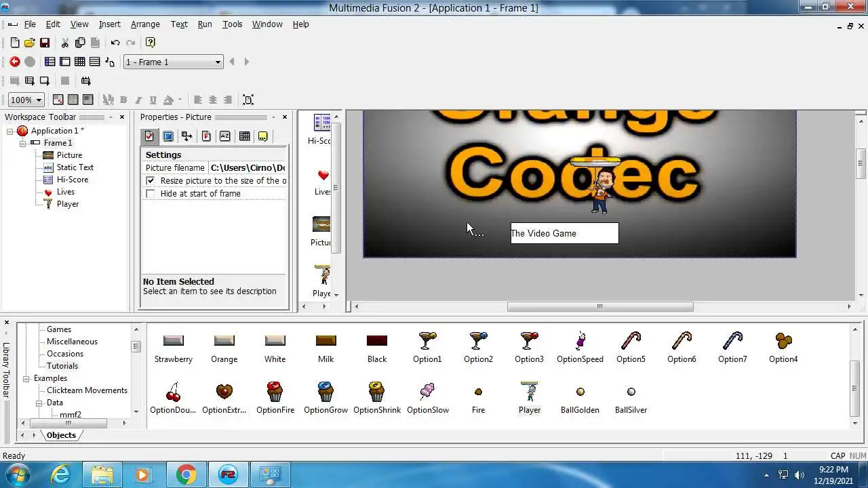Open the Values (A-Z) properties tab

point(225,136)
